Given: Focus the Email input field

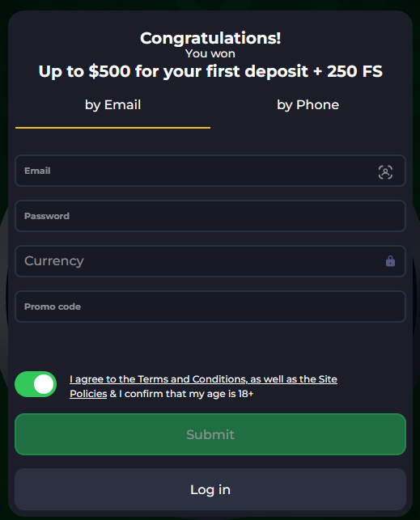Looking at the screenshot, I should (x=210, y=171).
